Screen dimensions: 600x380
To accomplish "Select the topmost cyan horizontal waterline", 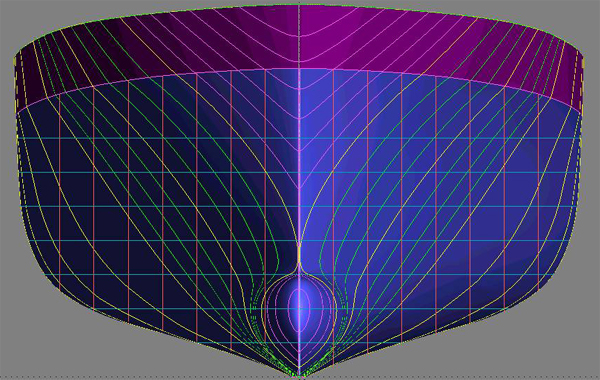I will coord(299,138).
